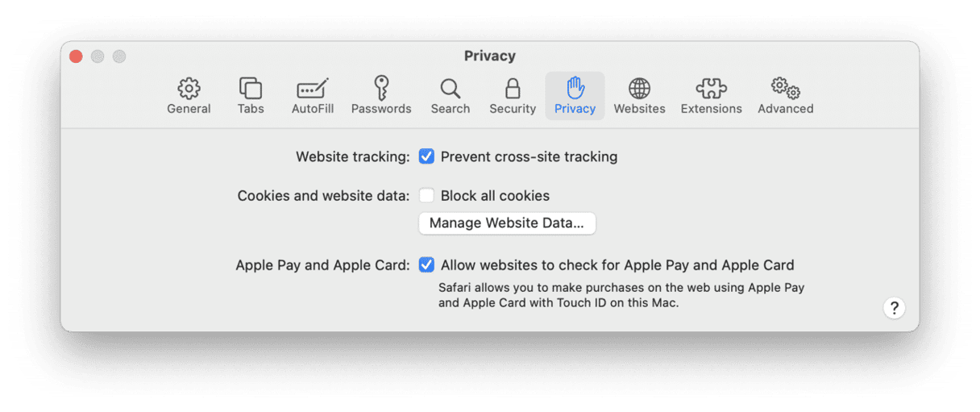Click the Manage Website Data button
The height and width of the screenshot is (412, 980).
[x=507, y=223]
